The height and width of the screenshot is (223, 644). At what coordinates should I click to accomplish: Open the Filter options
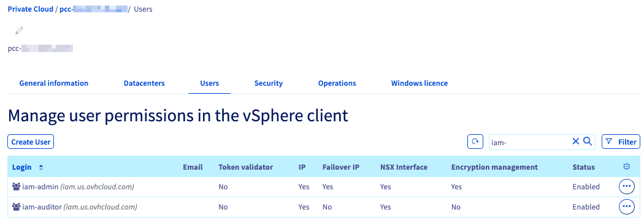point(621,142)
